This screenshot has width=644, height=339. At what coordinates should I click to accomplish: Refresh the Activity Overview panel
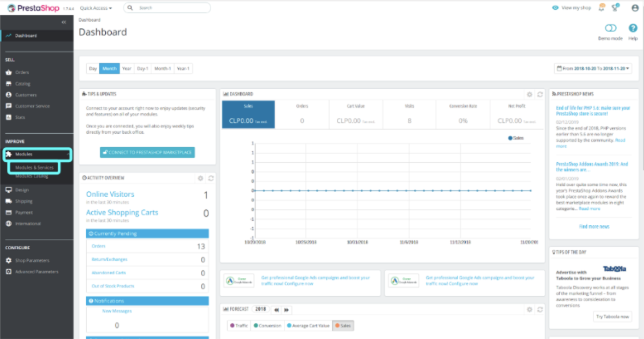[x=211, y=178]
